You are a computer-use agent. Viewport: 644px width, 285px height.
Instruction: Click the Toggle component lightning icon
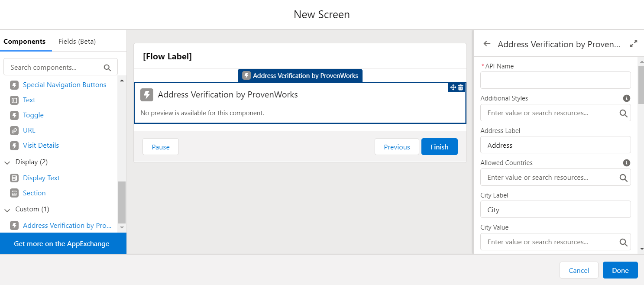click(14, 115)
